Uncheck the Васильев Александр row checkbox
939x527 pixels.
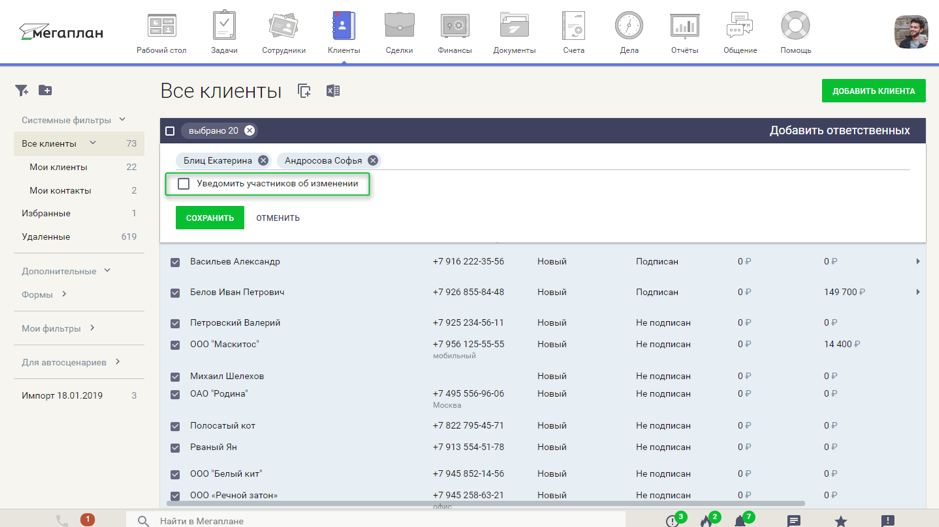(x=175, y=262)
